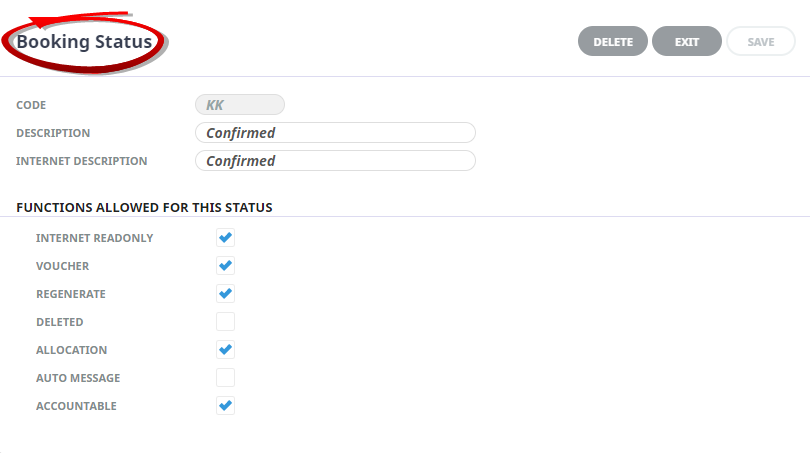Click the SAVE button
810x453 pixels.
pyautogui.click(x=761, y=41)
